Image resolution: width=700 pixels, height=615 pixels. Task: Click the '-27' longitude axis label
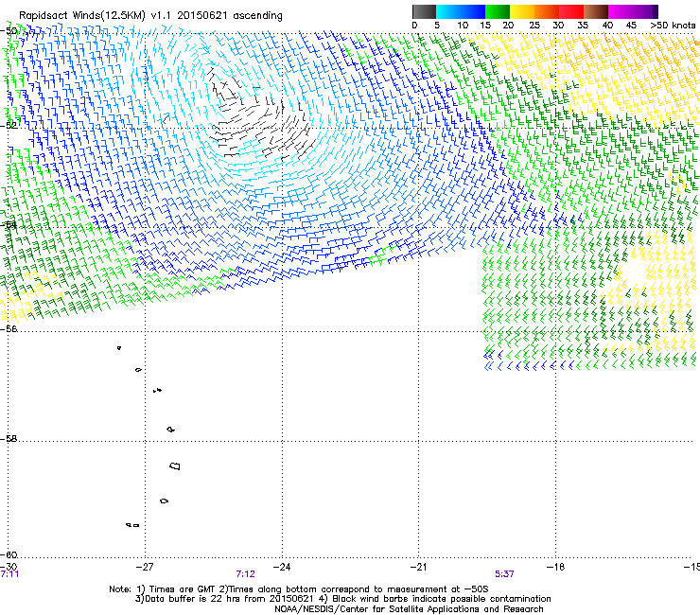point(145,567)
